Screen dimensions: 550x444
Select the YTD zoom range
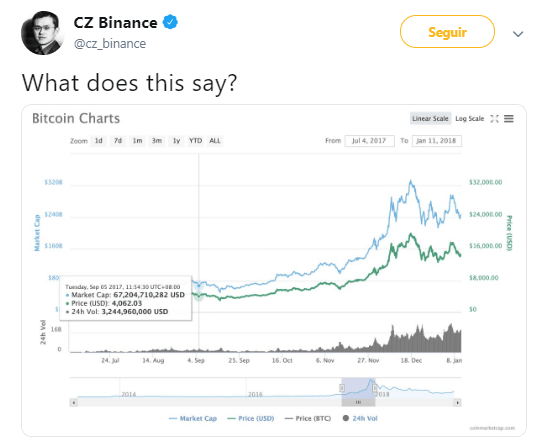pyautogui.click(x=195, y=141)
